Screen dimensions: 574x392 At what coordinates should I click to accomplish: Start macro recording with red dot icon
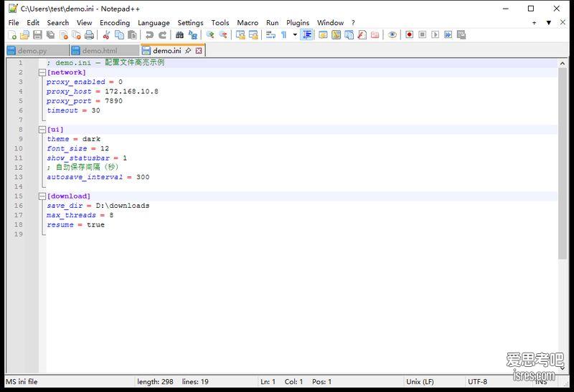(x=409, y=34)
